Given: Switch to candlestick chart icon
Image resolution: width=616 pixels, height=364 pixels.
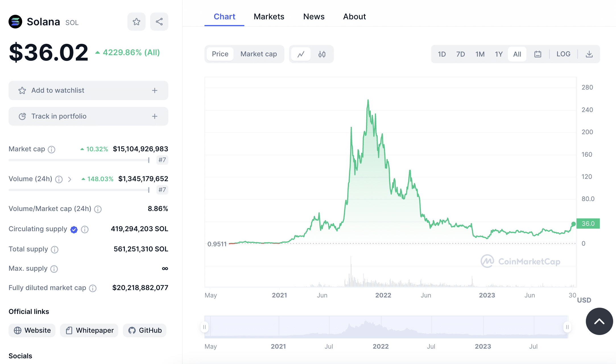Looking at the screenshot, I should (x=322, y=54).
